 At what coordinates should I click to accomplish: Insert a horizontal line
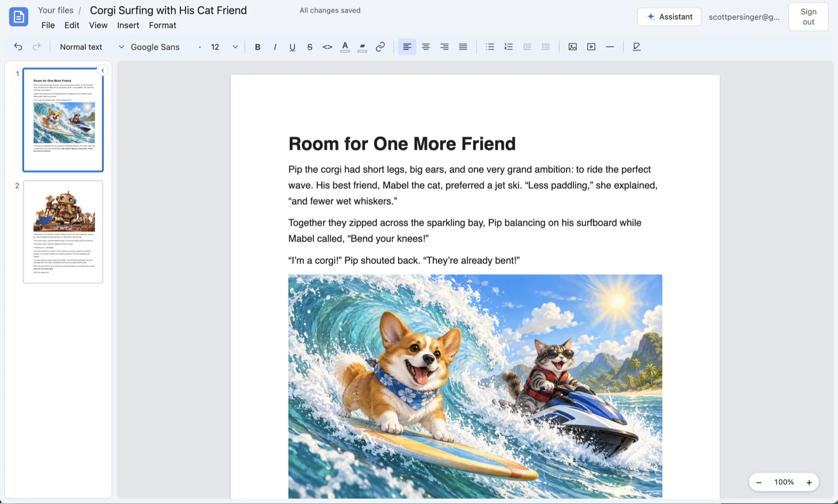[610, 47]
